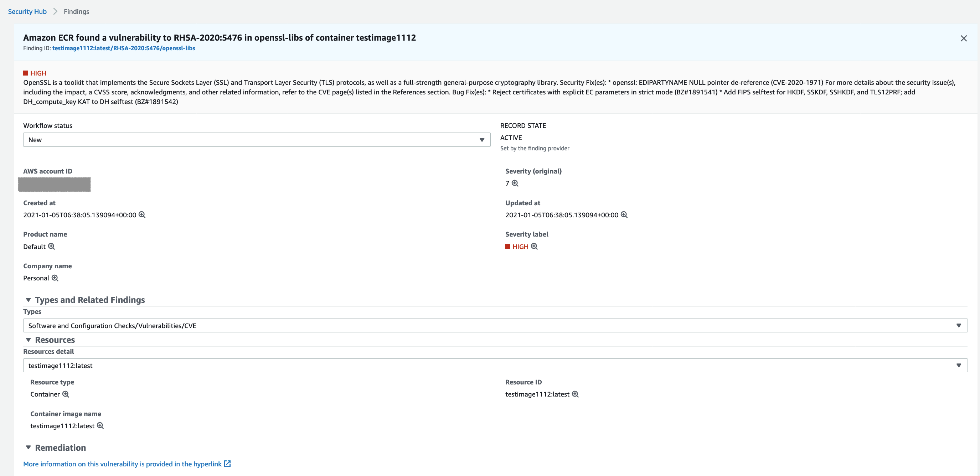Click magnifier icon next to Severity label HIGH

(534, 246)
